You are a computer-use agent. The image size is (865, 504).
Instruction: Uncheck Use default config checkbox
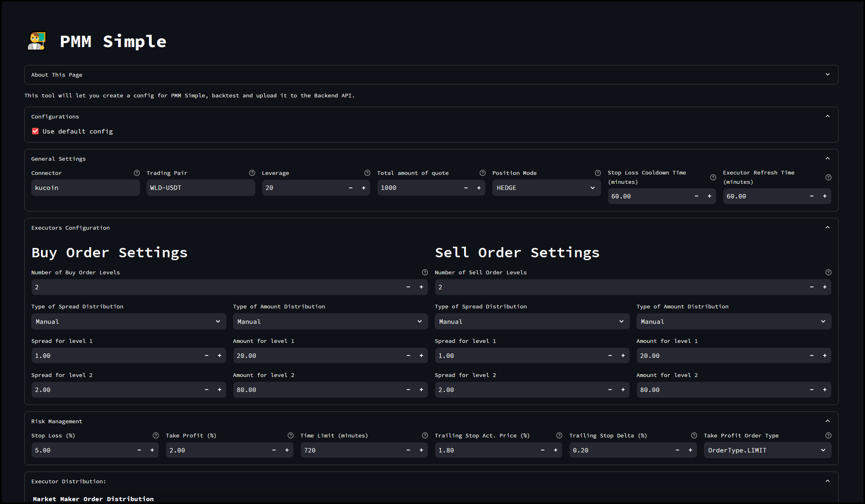point(35,131)
